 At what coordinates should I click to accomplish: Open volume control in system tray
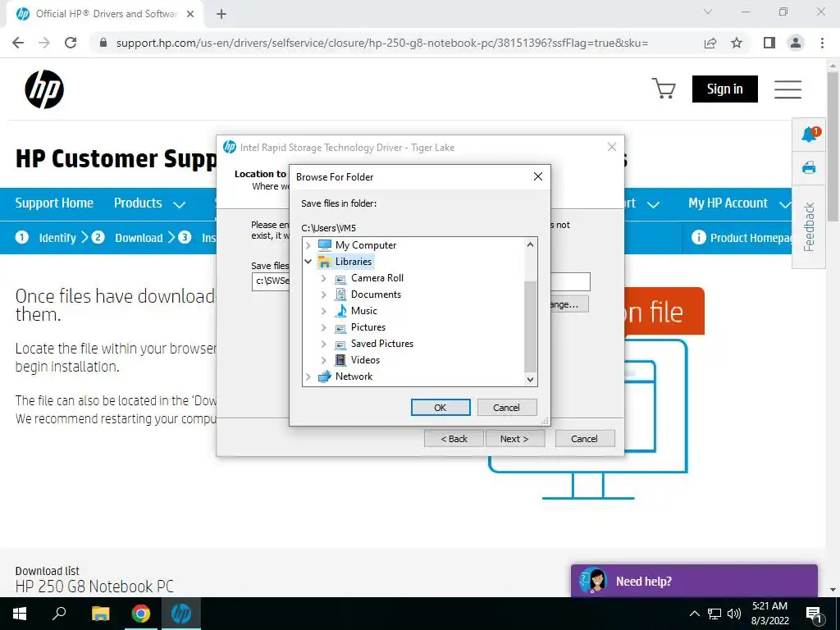[x=734, y=614]
